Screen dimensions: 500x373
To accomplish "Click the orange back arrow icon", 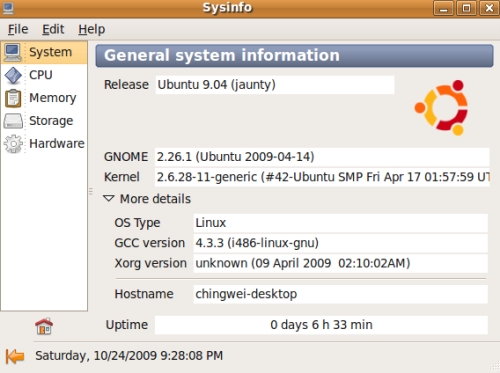I will coord(15,356).
